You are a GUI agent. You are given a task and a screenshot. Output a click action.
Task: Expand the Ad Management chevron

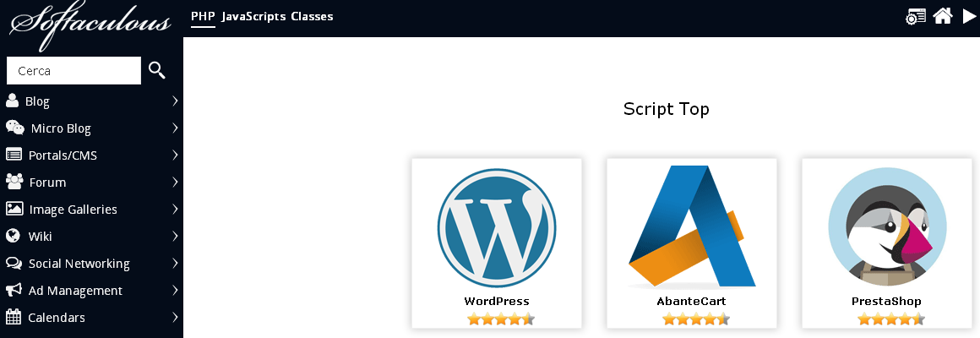(x=175, y=290)
